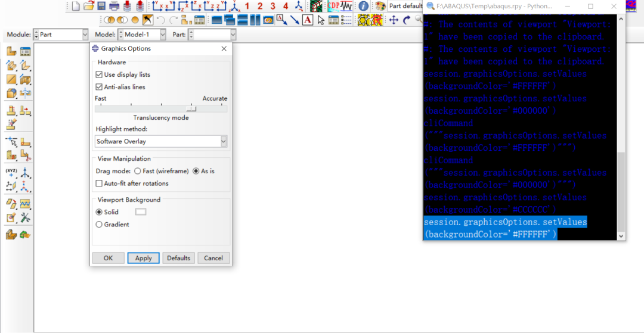
Task: Click OK in Graphics Options
Action: click(x=108, y=258)
